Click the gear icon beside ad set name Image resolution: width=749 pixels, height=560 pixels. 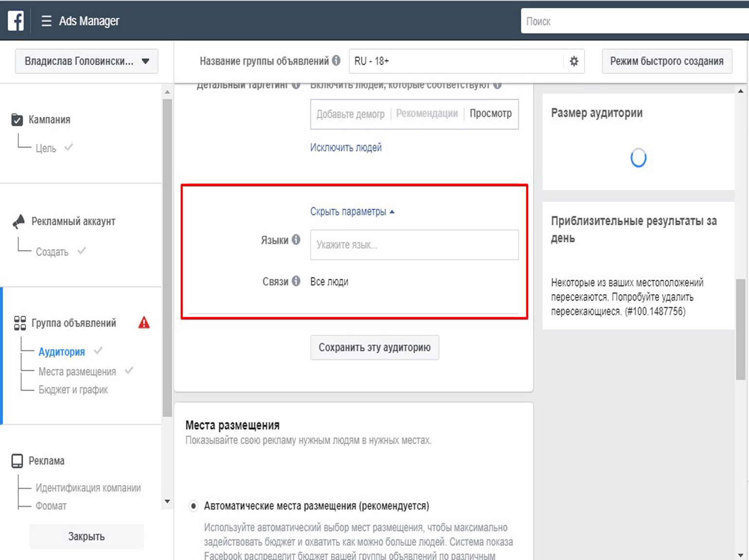pos(574,61)
